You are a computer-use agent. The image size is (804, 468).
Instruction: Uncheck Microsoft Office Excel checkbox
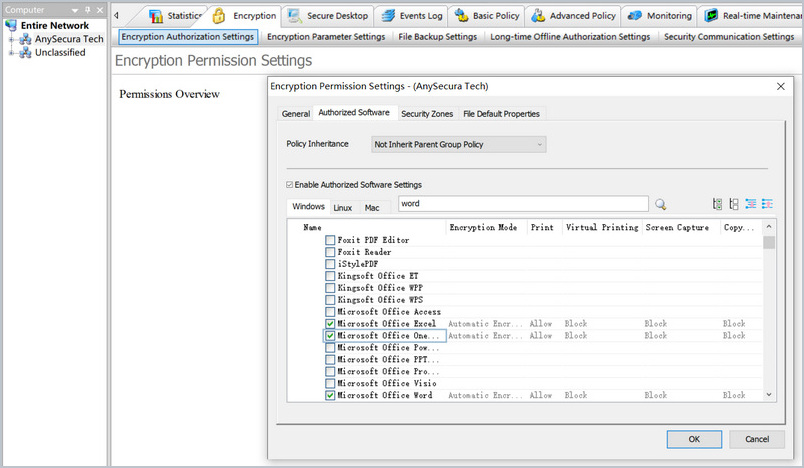pos(330,323)
